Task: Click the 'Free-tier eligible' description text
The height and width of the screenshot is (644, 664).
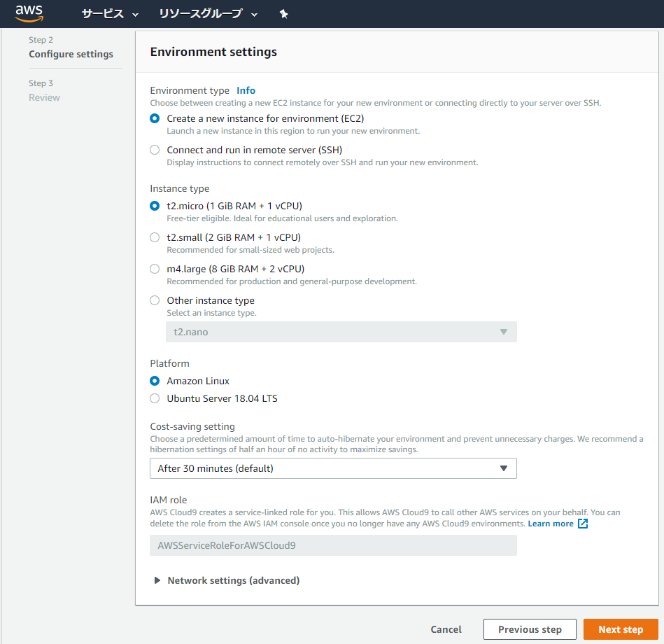Action: point(282,218)
